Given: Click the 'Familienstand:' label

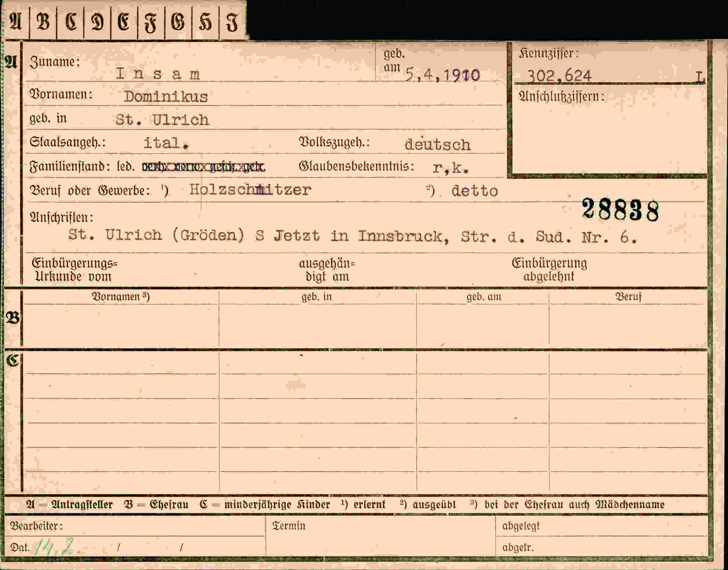Looking at the screenshot, I should pyautogui.click(x=70, y=166).
